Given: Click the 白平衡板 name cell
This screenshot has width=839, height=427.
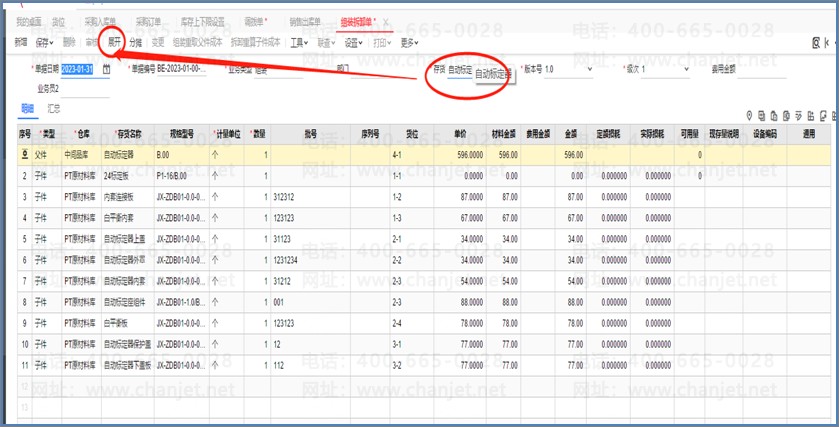Looking at the screenshot, I should pyautogui.click(x=128, y=323).
